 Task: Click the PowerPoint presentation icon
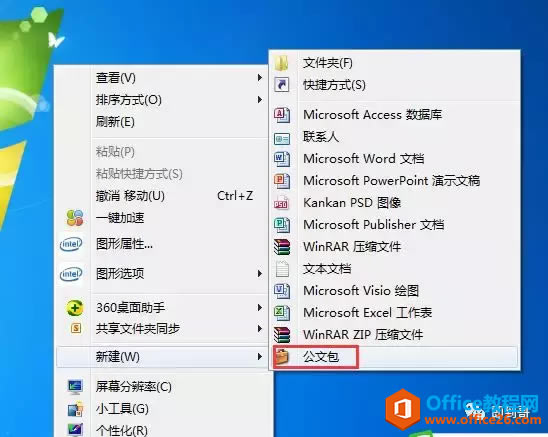tap(282, 181)
